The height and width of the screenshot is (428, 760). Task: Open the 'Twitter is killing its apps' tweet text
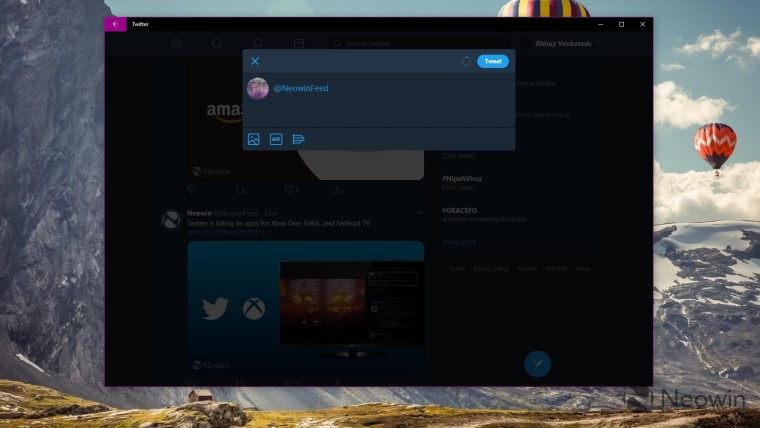(x=278, y=223)
